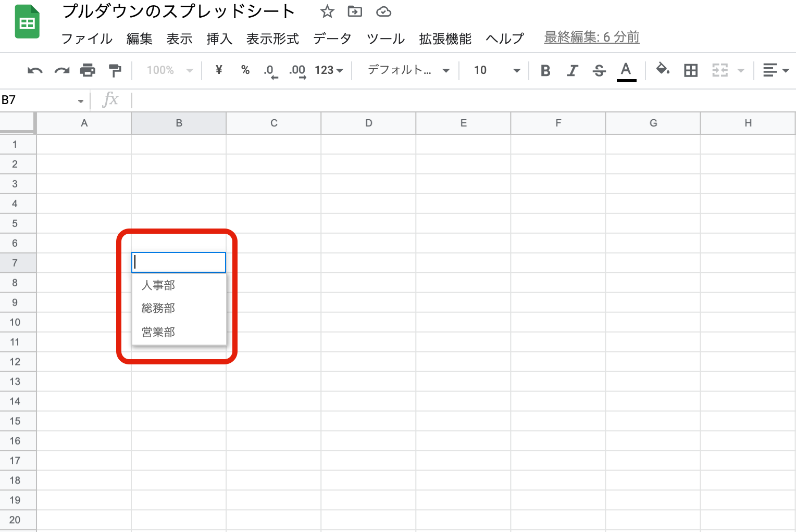
Task: Toggle bold formatting
Action: coord(545,70)
